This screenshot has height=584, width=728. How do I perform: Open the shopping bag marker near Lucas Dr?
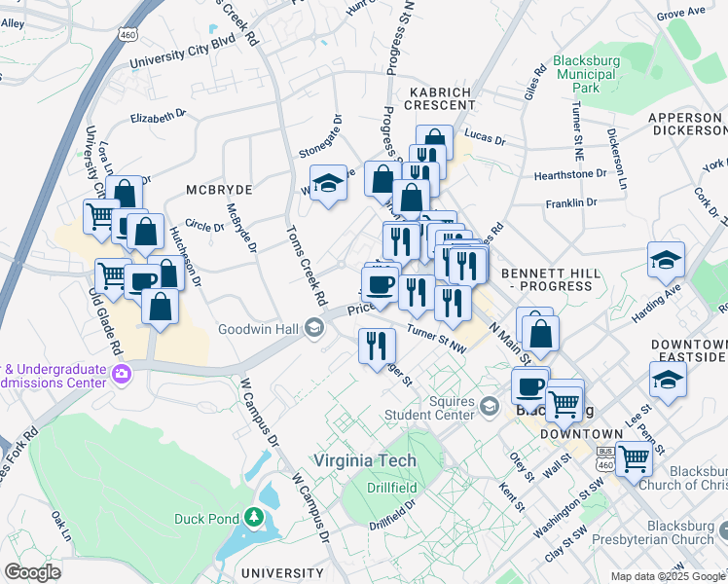pyautogui.click(x=435, y=137)
